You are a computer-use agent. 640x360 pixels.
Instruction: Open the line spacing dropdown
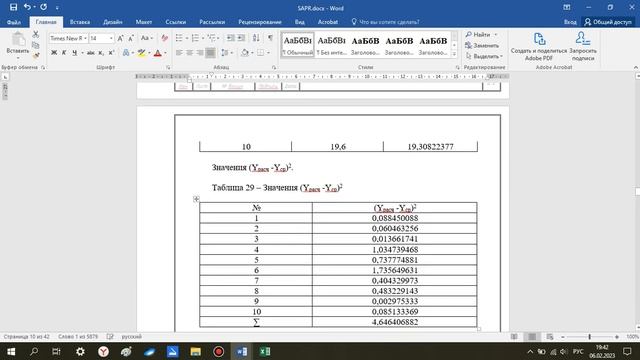coord(227,53)
